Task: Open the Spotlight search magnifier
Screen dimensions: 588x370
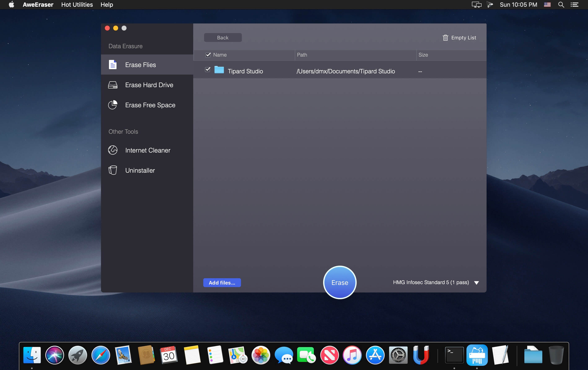Action: pos(561,5)
